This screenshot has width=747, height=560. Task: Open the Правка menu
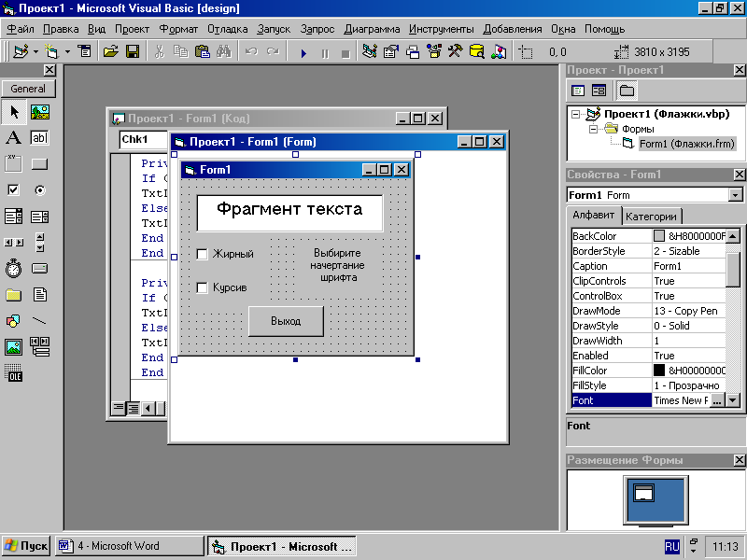coord(61,29)
